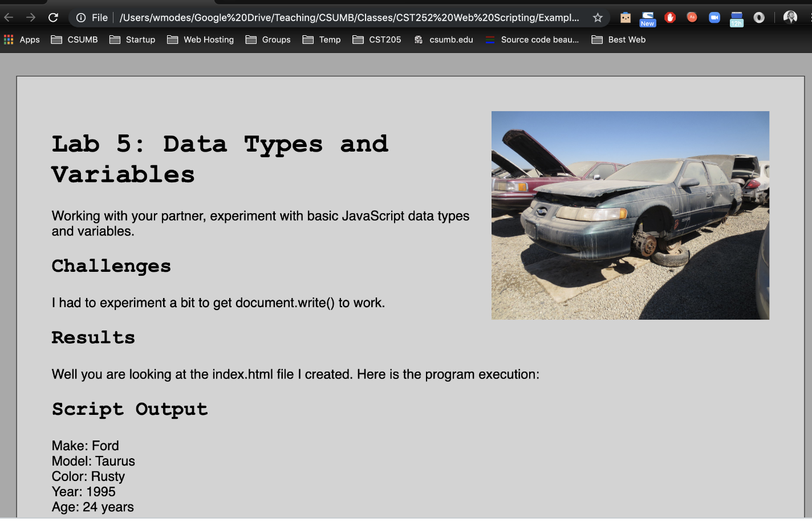Launch the Zoom camera extension
Image resolution: width=812 pixels, height=522 pixels.
(714, 17)
